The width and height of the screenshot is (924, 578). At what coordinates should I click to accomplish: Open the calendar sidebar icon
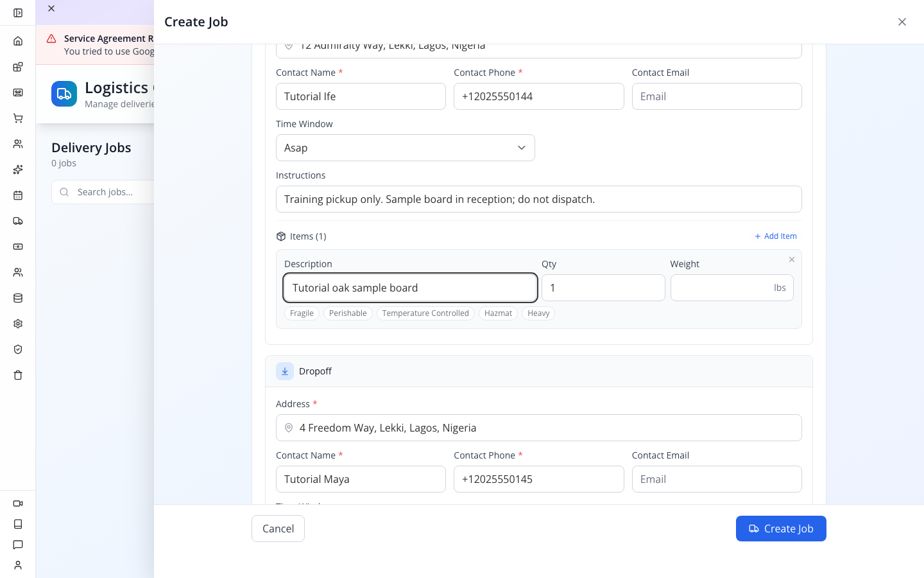click(x=18, y=195)
